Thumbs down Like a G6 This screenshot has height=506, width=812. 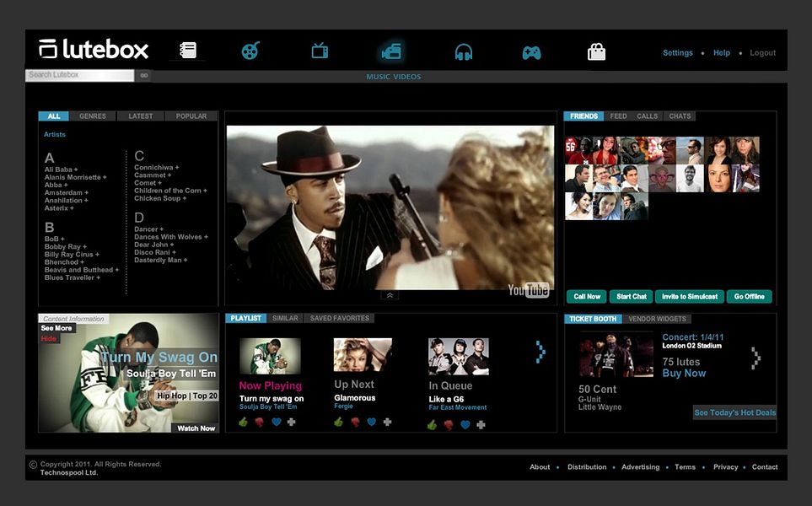click(x=449, y=425)
